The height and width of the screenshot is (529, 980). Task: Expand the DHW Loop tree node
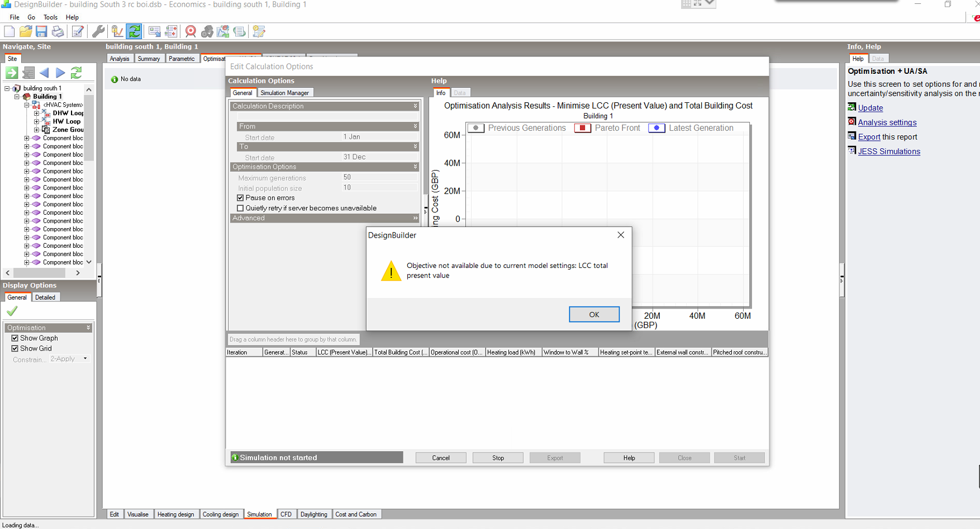point(36,113)
